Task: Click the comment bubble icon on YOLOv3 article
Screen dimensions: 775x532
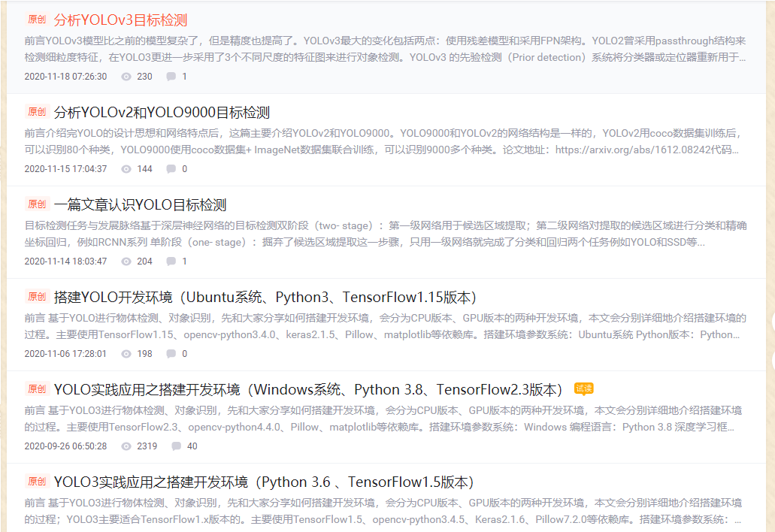Action: point(171,77)
